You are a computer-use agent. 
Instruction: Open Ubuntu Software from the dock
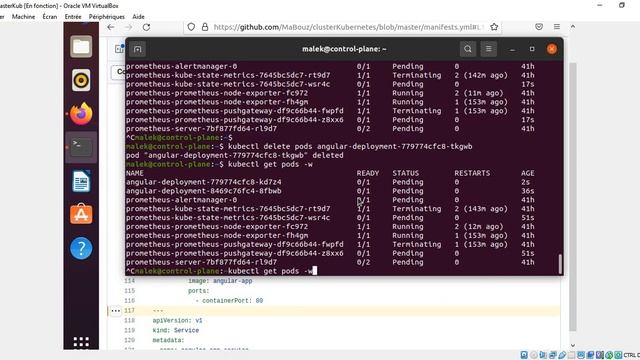coord(81,214)
